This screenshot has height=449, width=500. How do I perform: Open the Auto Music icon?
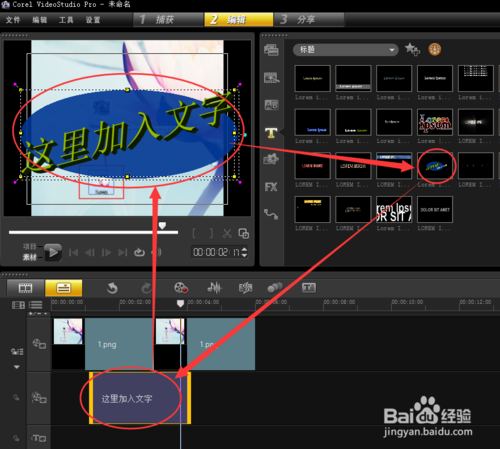(246, 288)
